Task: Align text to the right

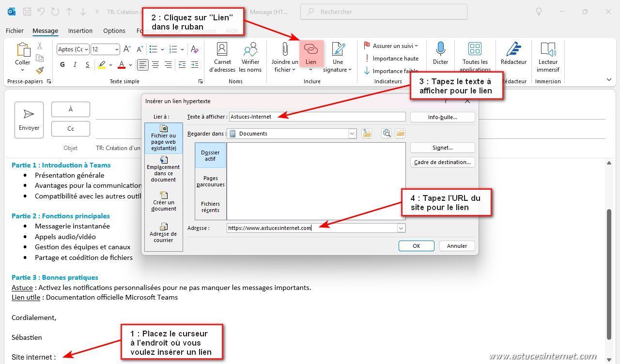Action: [x=168, y=64]
